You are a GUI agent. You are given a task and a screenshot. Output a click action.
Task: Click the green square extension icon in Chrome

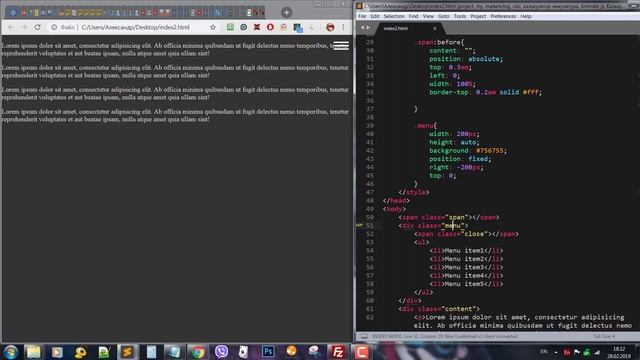pyautogui.click(x=230, y=27)
